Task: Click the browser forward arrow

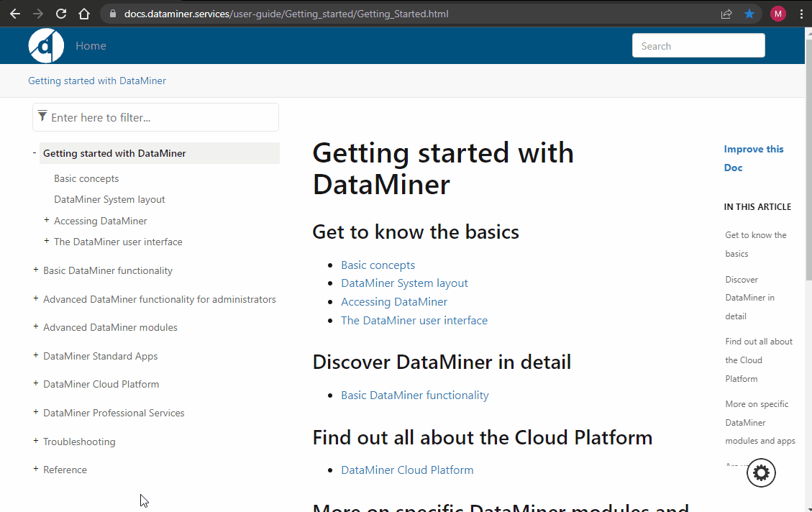Action: pos(38,14)
